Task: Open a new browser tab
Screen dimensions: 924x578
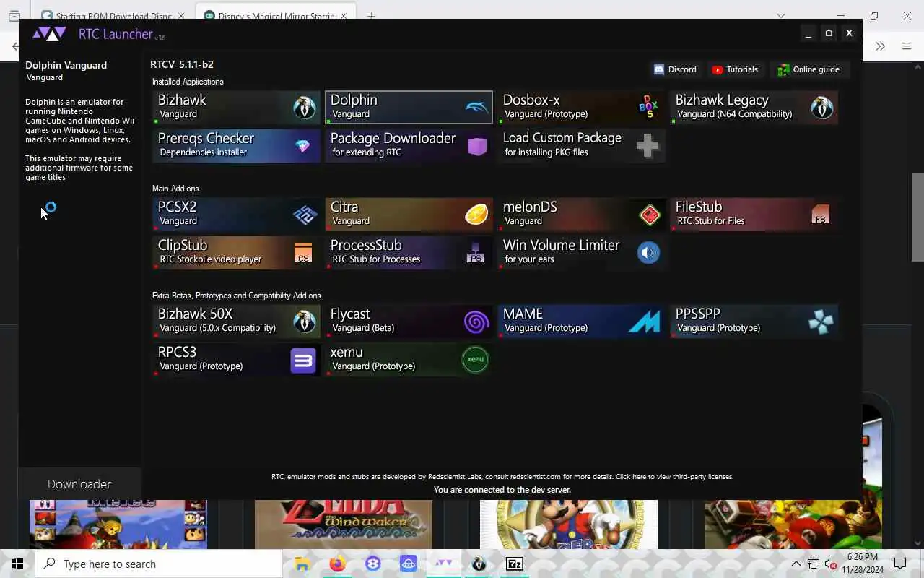Action: point(371,16)
